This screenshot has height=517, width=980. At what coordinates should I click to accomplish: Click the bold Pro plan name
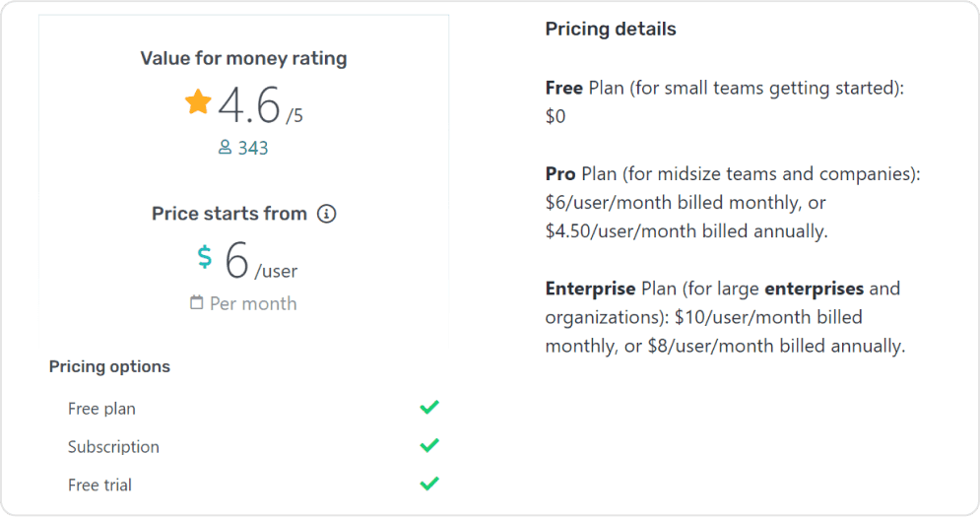click(x=560, y=174)
